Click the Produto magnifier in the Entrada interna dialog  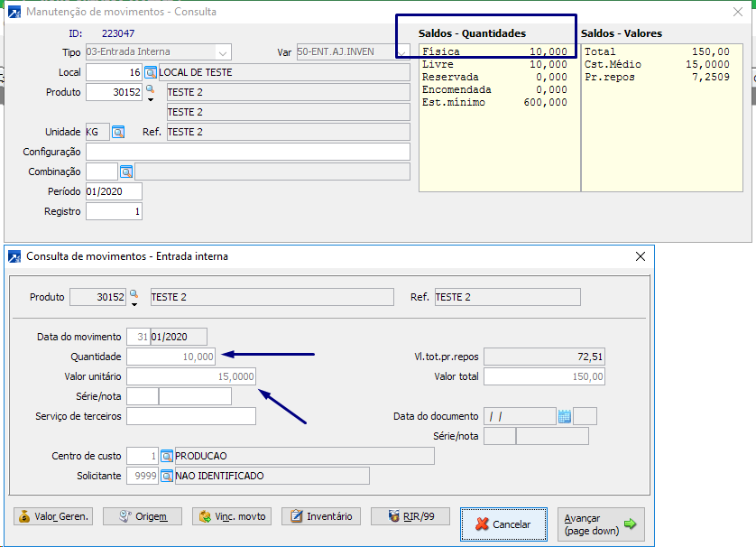click(x=134, y=294)
